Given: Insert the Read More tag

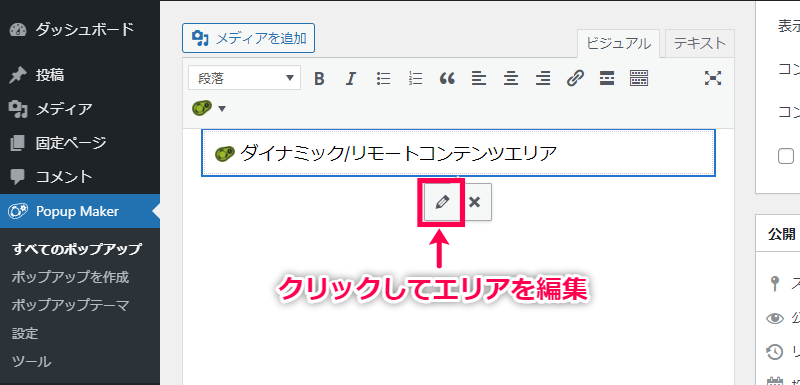Looking at the screenshot, I should [607, 79].
